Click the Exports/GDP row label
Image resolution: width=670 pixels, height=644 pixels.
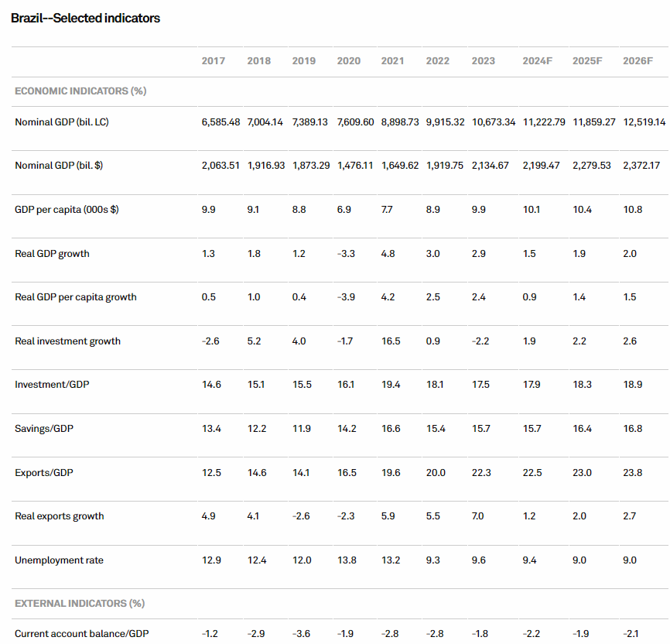click(44, 473)
